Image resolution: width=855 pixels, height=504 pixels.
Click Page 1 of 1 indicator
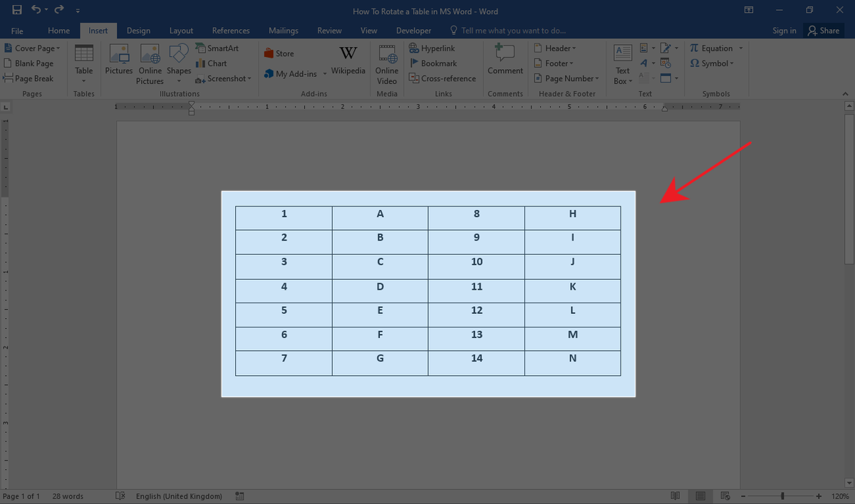pos(22,496)
